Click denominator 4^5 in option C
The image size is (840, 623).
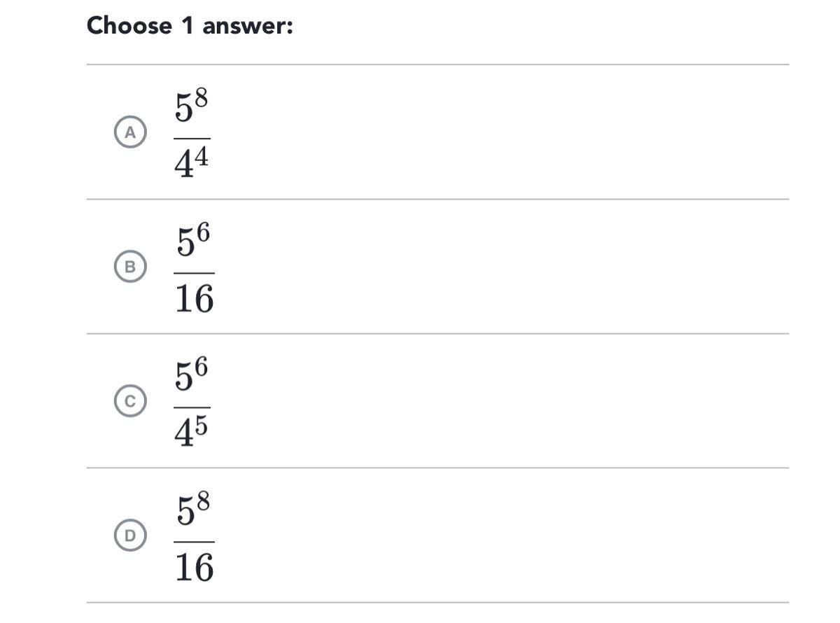pyautogui.click(x=192, y=435)
